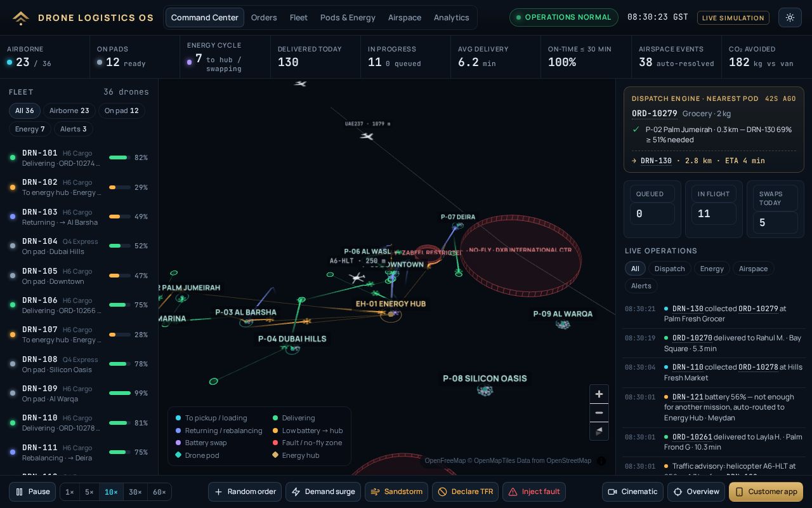
Task: Filter fleet by Alerts 3
Action: point(74,129)
